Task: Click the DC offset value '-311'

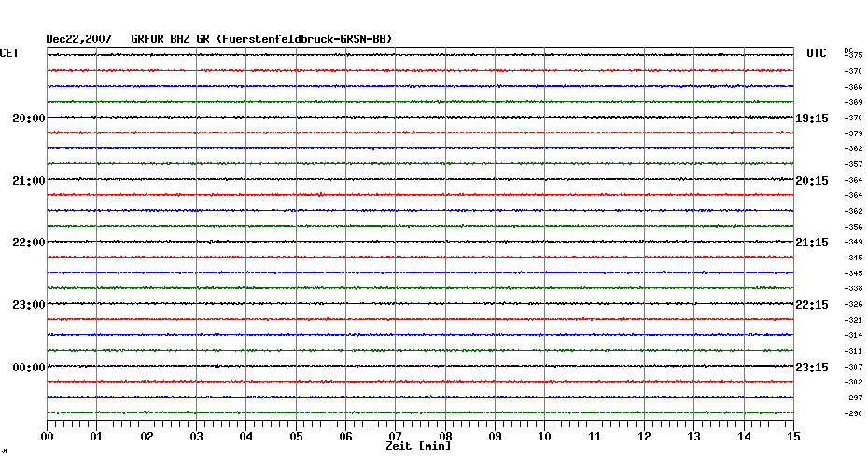Action: coord(854,352)
